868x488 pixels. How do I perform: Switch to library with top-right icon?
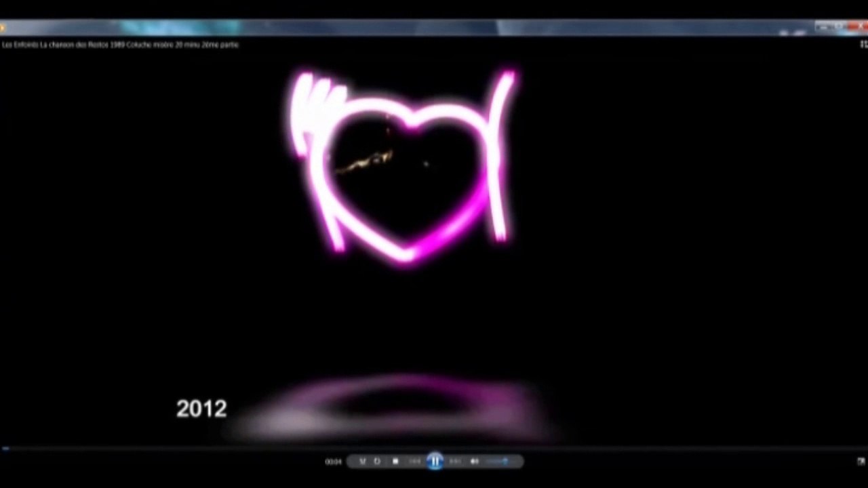pyautogui.click(x=863, y=45)
